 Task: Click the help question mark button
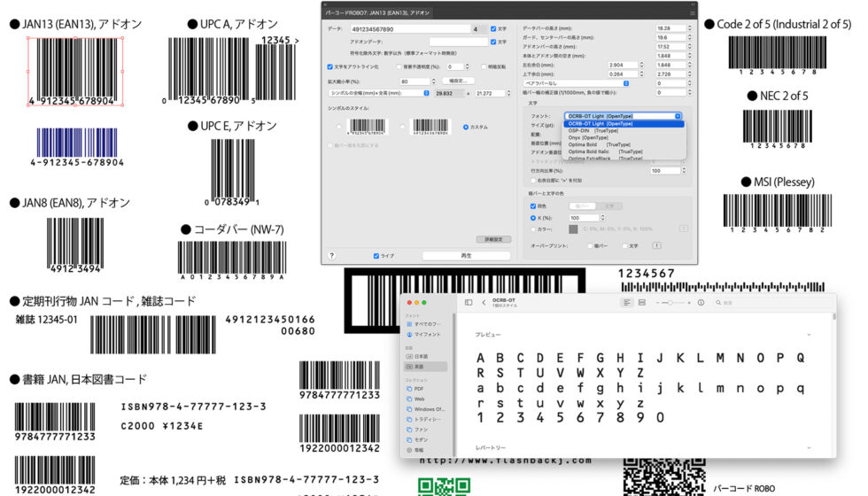click(331, 255)
